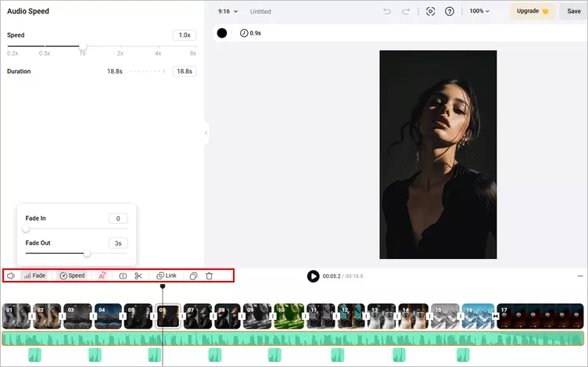
Task: Click the split clip icon
Action: point(123,275)
